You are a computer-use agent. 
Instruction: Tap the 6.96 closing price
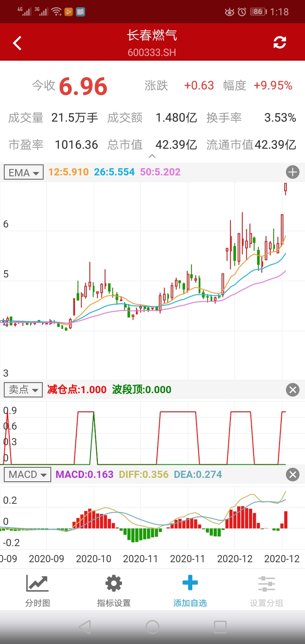tap(83, 86)
